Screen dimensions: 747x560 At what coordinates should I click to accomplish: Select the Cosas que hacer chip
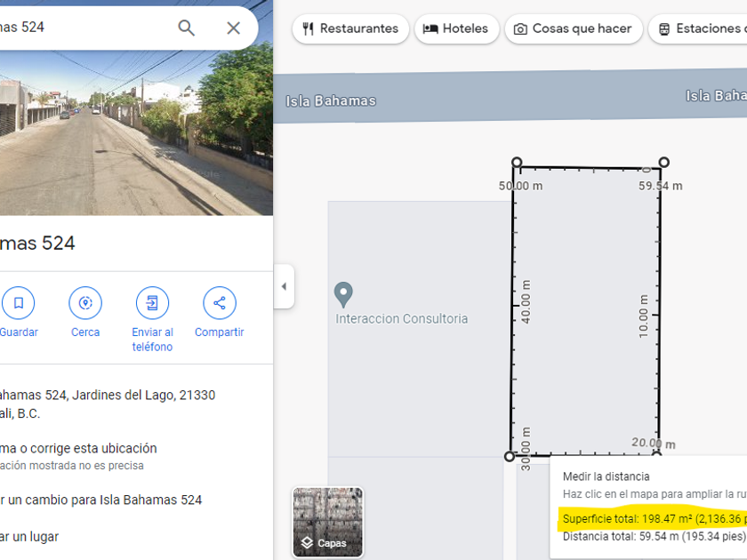[x=573, y=28]
